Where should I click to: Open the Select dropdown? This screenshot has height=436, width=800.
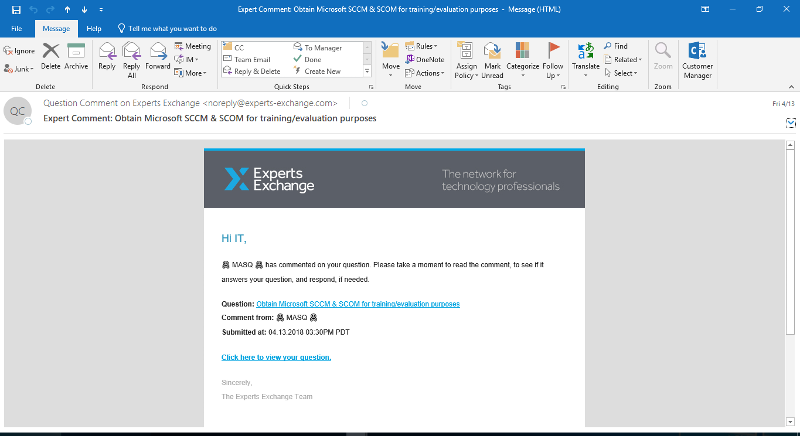[x=621, y=73]
